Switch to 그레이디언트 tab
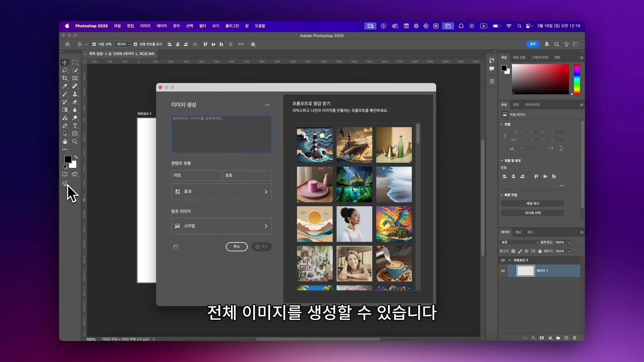 pos(540,58)
